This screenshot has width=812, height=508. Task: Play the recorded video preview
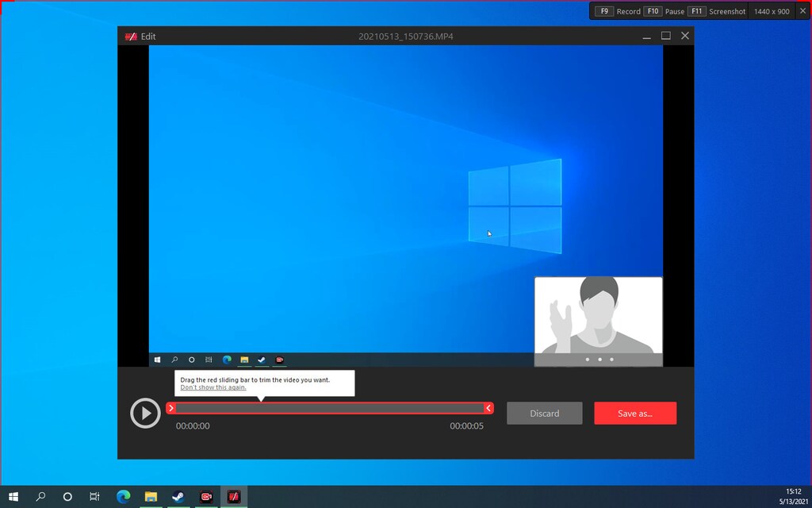[x=145, y=413]
